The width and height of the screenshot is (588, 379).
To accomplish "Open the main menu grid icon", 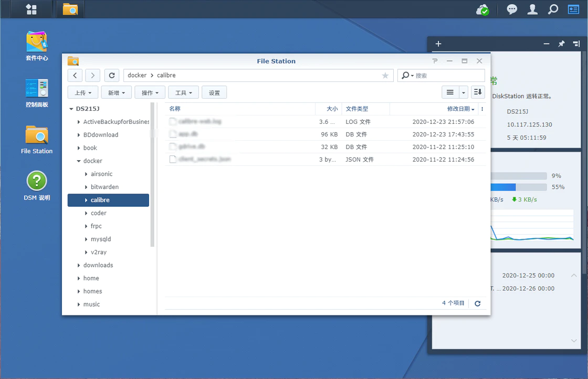I will pyautogui.click(x=31, y=9).
